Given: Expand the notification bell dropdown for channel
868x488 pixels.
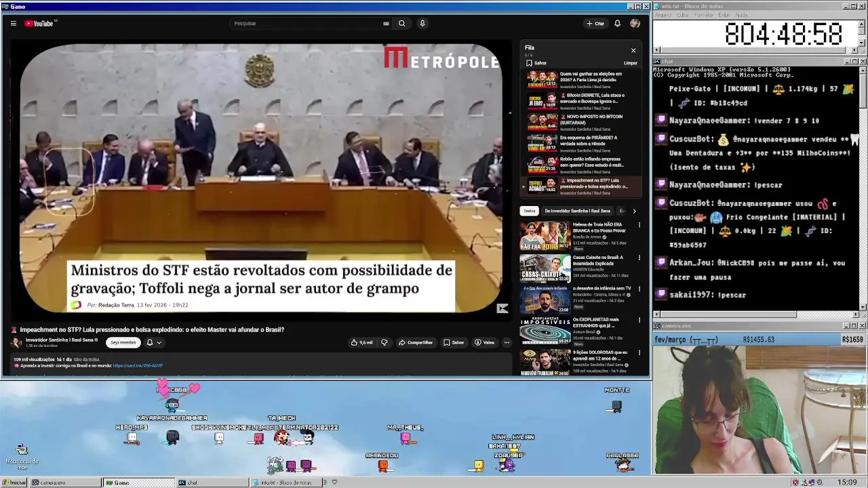Looking at the screenshot, I should click(x=154, y=342).
